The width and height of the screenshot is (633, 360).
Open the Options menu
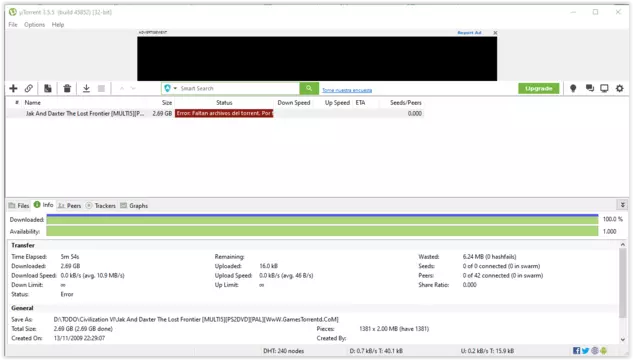coord(34,25)
